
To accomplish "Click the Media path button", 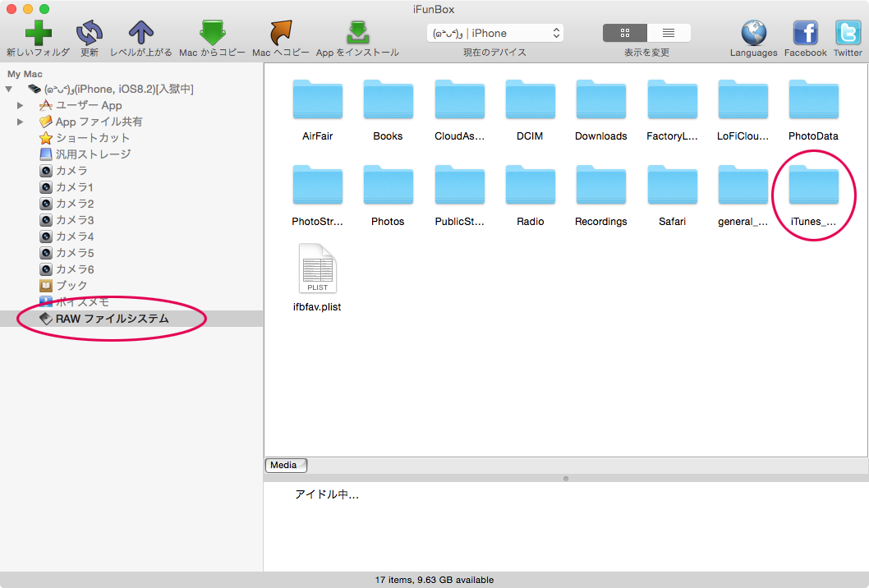I will 286,466.
